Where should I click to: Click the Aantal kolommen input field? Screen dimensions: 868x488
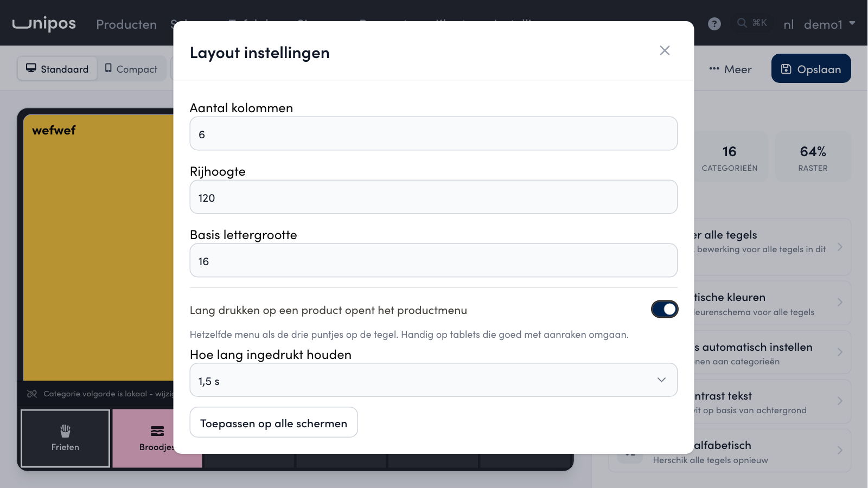tap(433, 133)
